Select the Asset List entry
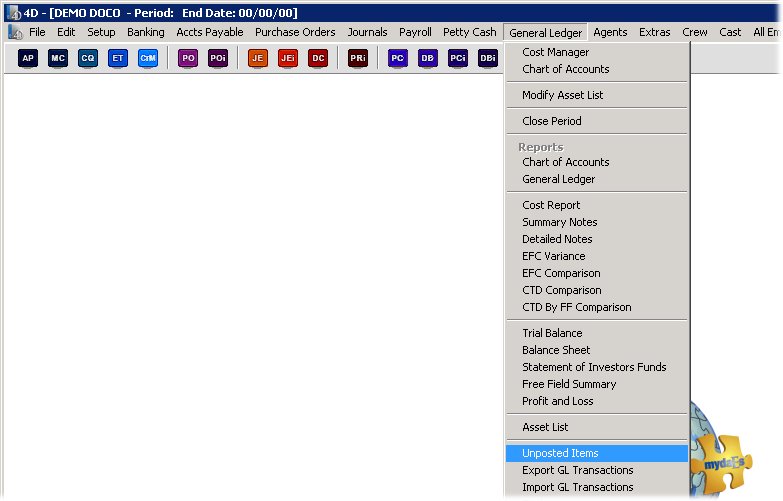The image size is (783, 501). (597, 427)
